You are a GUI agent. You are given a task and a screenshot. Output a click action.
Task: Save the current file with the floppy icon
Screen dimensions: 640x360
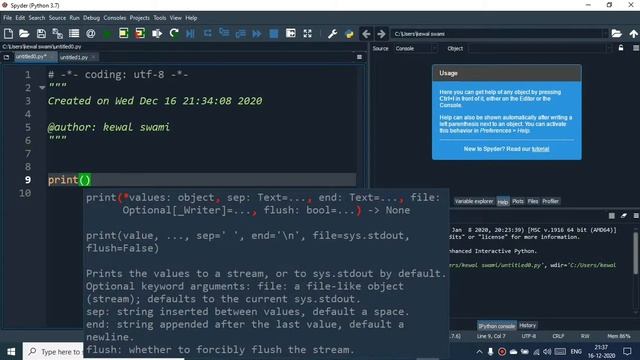(x=41, y=33)
